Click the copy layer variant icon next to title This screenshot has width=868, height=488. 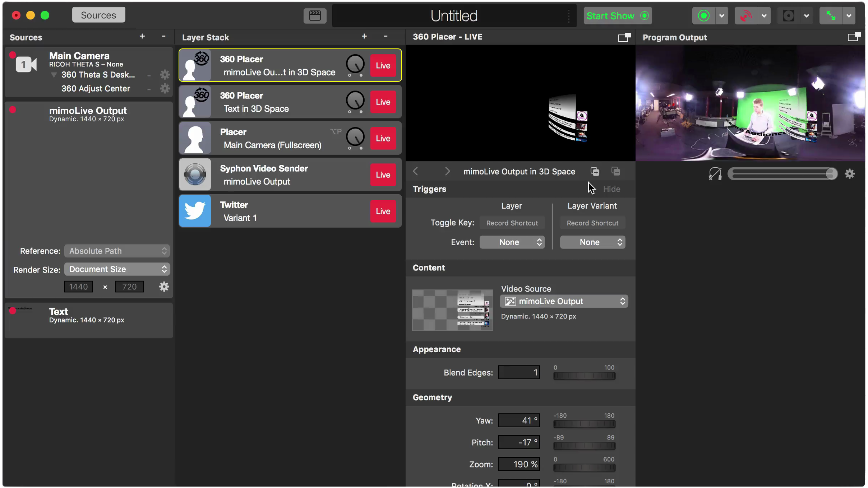click(x=594, y=172)
